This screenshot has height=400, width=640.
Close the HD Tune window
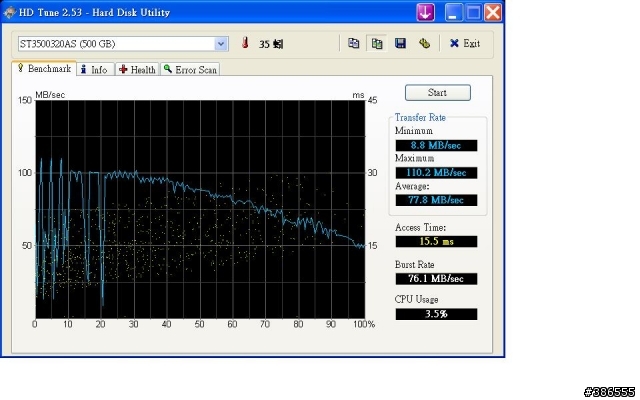coord(493,12)
